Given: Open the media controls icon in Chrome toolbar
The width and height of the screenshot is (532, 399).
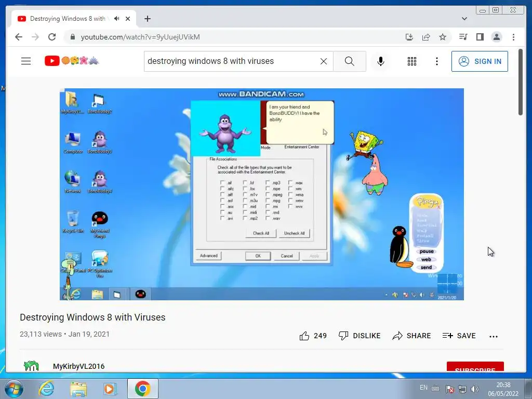Looking at the screenshot, I should tap(463, 37).
